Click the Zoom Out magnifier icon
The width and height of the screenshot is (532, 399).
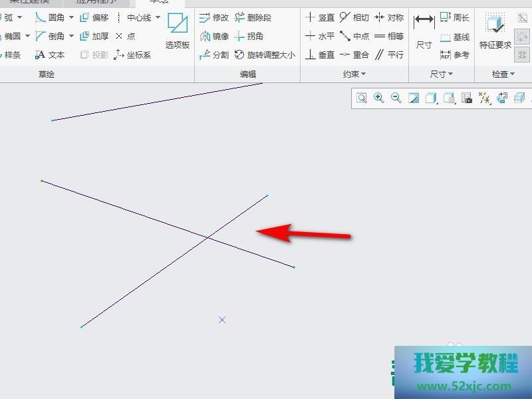[x=396, y=98]
